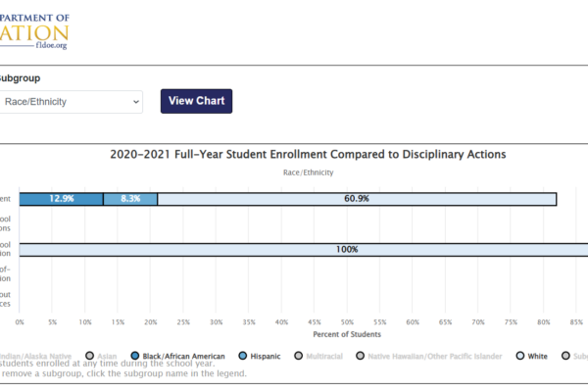Click the Race/Ethnicity chart subtitle
Viewport: 588px width, 392px height.
[x=309, y=172]
